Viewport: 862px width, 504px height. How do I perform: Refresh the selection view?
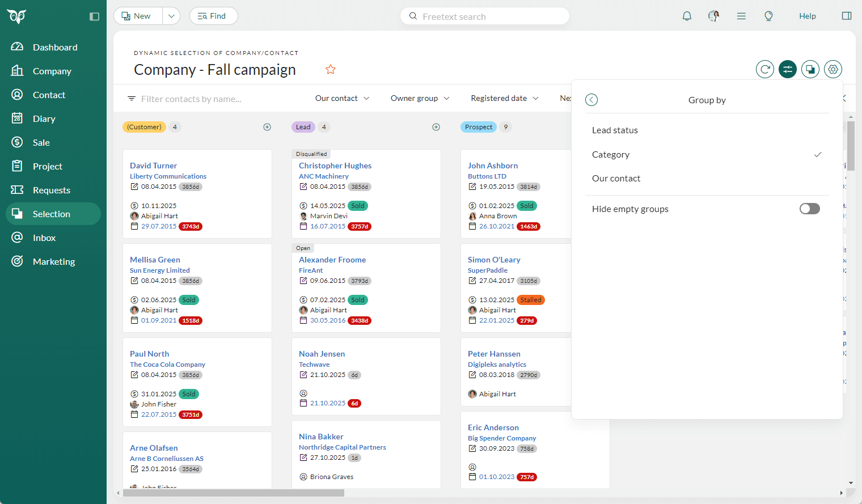764,69
